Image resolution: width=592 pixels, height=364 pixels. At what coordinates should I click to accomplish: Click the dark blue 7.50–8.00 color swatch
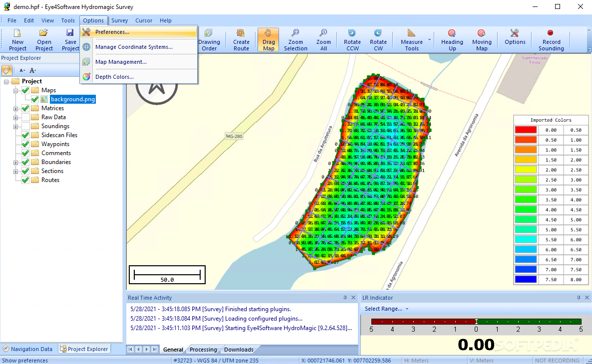(x=526, y=280)
